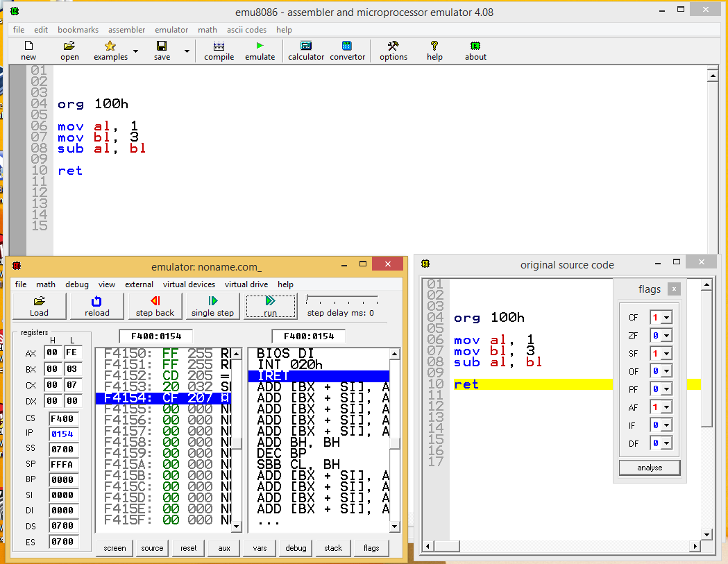Open the virtual devices menu
This screenshot has height=564, width=728.
[x=189, y=284]
